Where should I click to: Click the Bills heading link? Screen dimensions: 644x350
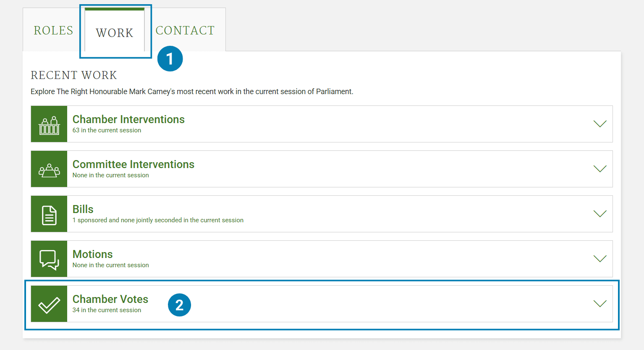click(x=83, y=209)
